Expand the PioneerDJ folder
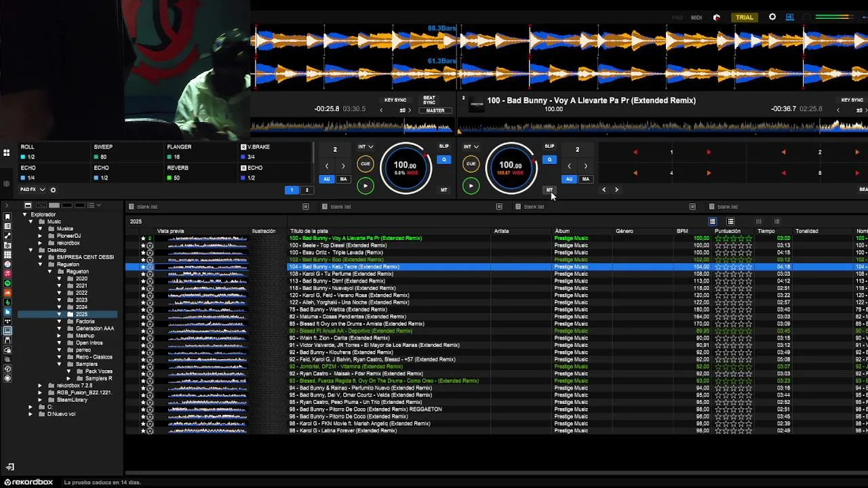The image size is (868, 488). [x=40, y=236]
